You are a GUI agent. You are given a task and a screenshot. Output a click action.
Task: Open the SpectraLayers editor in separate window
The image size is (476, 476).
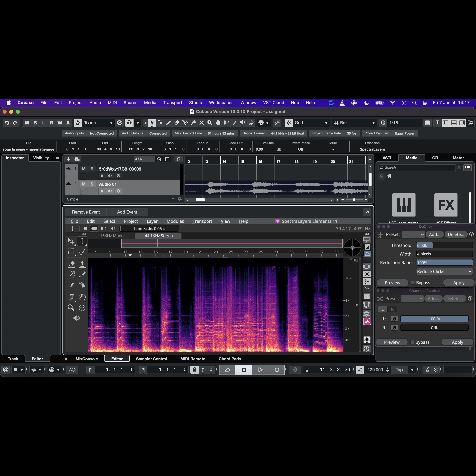367,212
